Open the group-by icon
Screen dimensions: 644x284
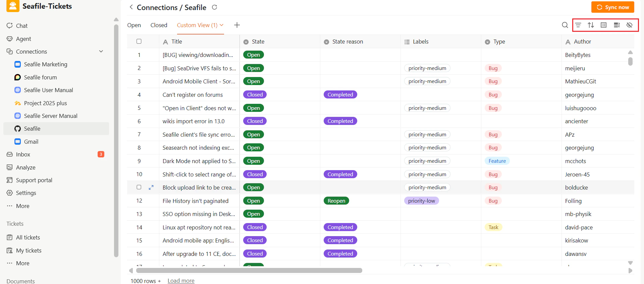[x=604, y=25]
